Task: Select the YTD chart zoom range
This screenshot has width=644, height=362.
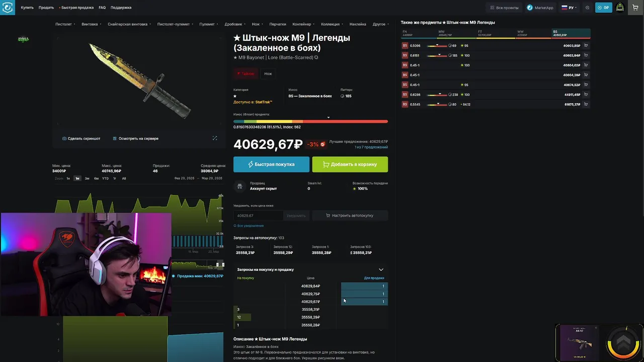Action: 105,178
